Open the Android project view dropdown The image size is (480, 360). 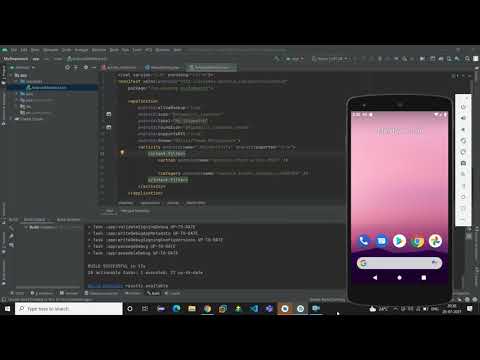tap(24, 67)
